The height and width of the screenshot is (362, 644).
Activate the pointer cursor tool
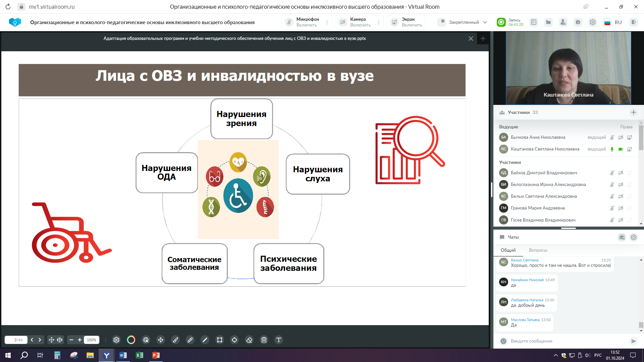[146, 340]
